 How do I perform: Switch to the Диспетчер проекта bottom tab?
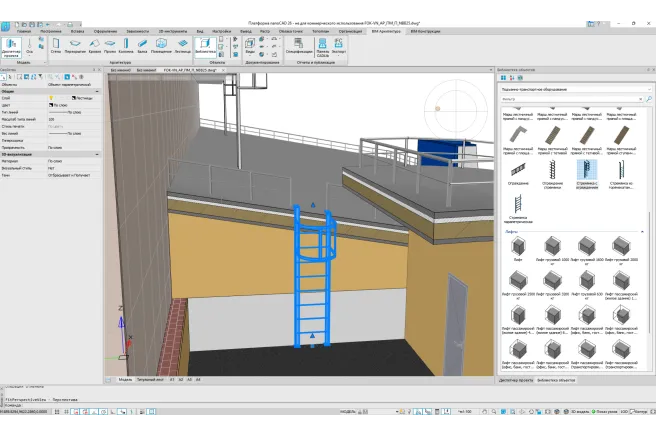(516, 382)
